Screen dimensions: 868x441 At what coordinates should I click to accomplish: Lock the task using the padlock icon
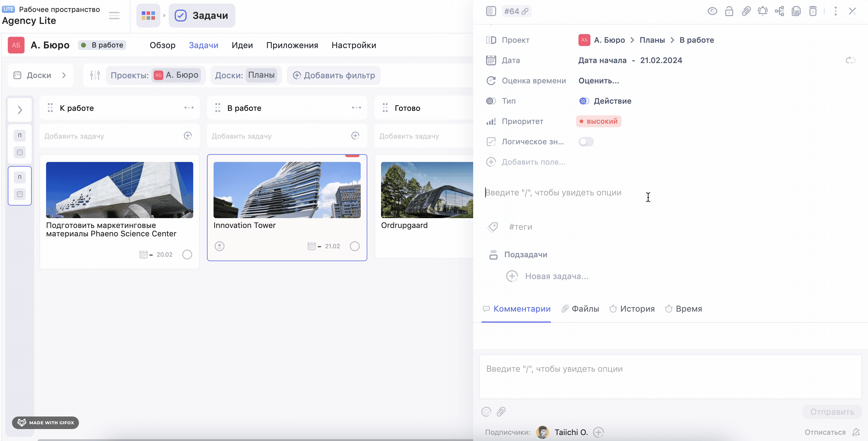click(729, 11)
